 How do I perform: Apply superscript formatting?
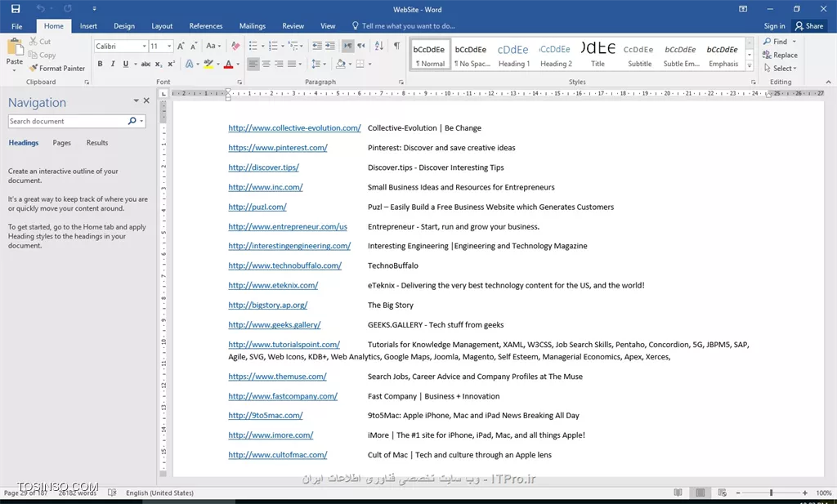point(172,64)
